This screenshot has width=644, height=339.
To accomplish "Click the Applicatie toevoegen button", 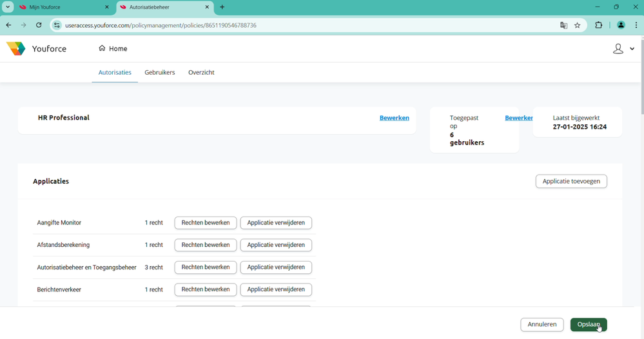I will click(571, 181).
